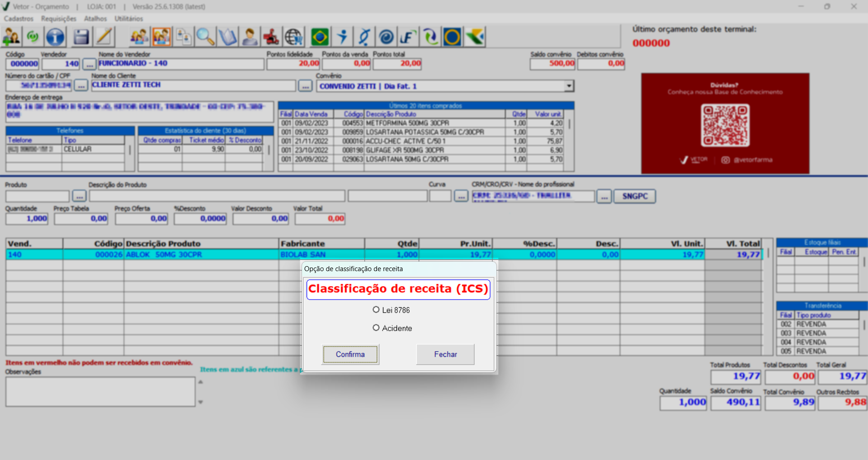Click the family group toolbar icon
868x460 pixels.
[139, 37]
